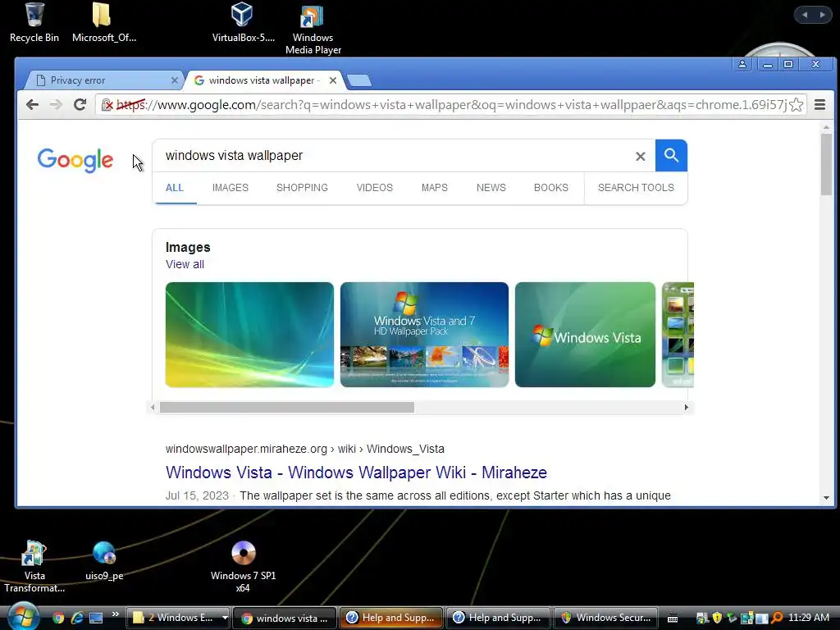Screen dimensions: 840x630
Task: Click the sidebar next gadget arrow
Action: [822, 15]
